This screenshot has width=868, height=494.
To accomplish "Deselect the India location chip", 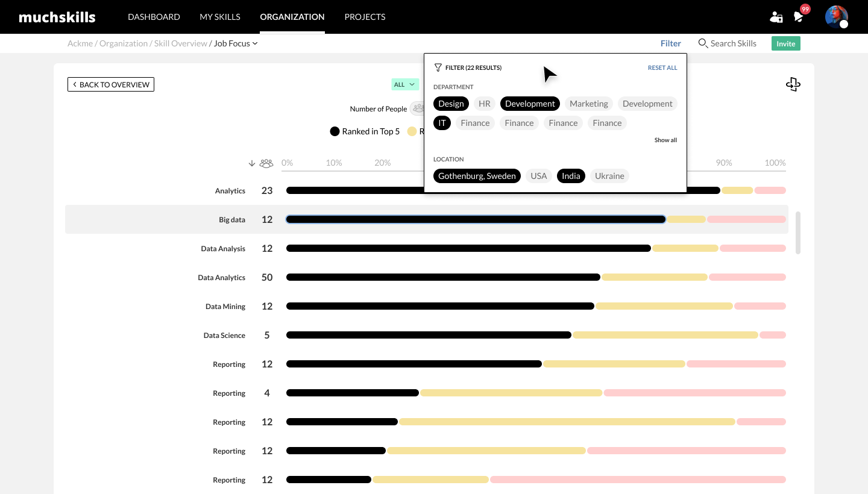I will 571,176.
